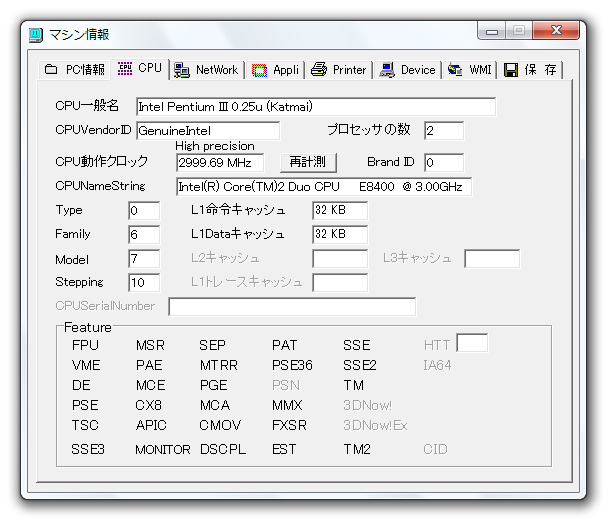The width and height of the screenshot is (610, 523).
Task: Close the マシン情報 window
Action: [x=556, y=30]
